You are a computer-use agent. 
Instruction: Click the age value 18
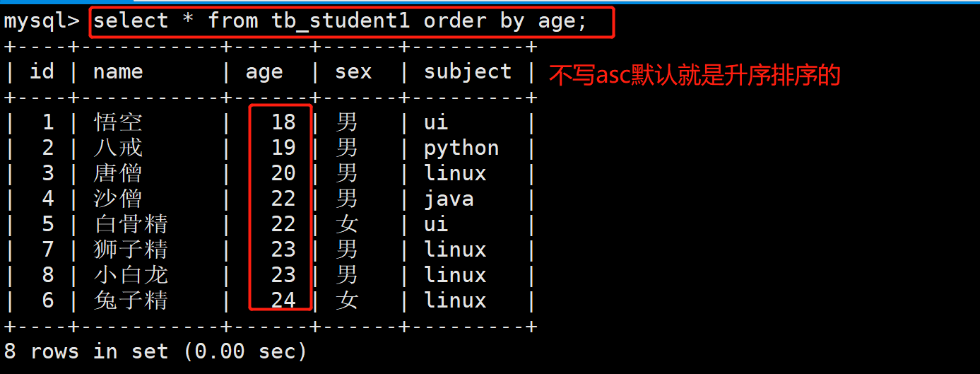(283, 122)
